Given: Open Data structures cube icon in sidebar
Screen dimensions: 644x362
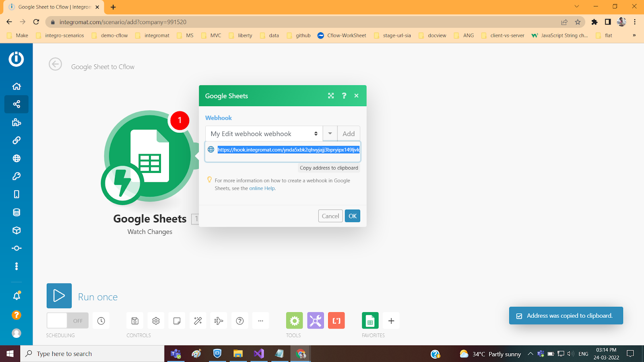Looking at the screenshot, I should click(17, 230).
